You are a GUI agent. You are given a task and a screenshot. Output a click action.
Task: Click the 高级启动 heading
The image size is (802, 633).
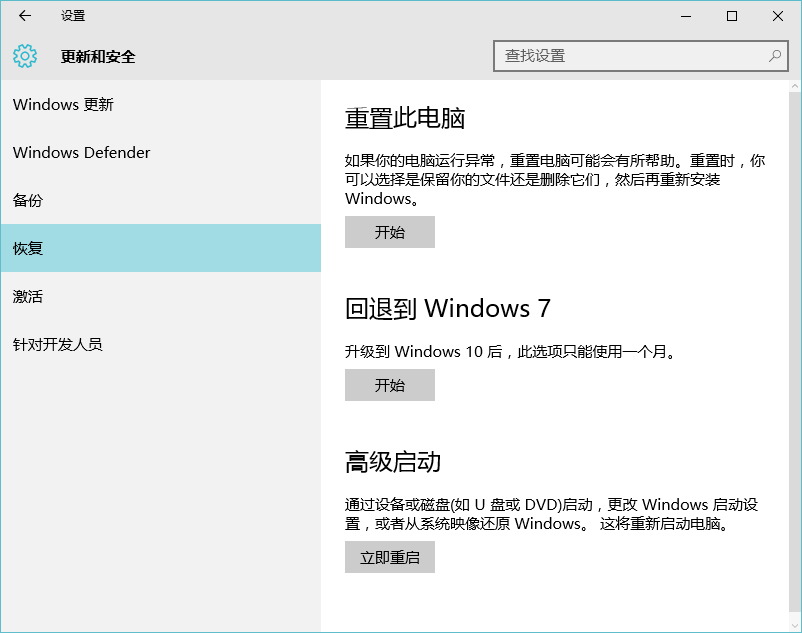(393, 462)
